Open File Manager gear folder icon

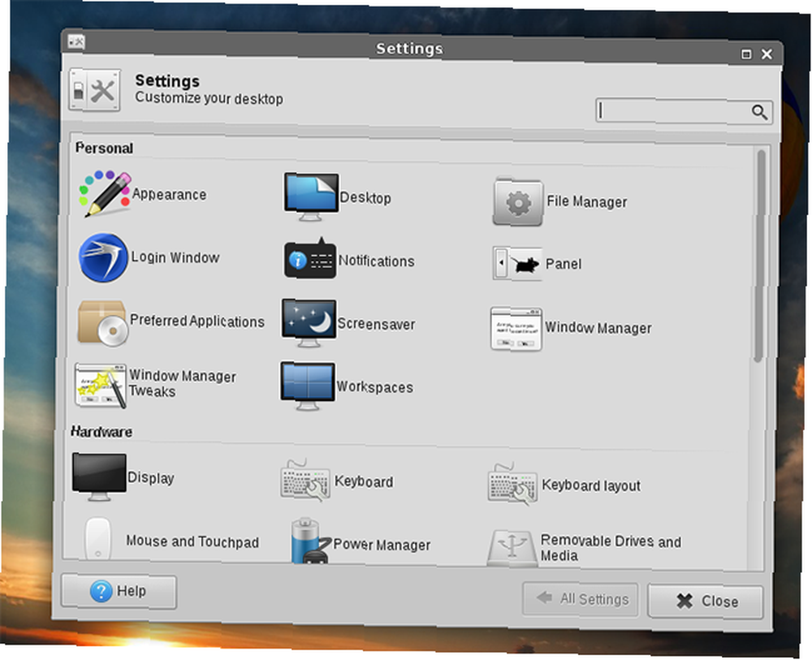click(x=517, y=202)
